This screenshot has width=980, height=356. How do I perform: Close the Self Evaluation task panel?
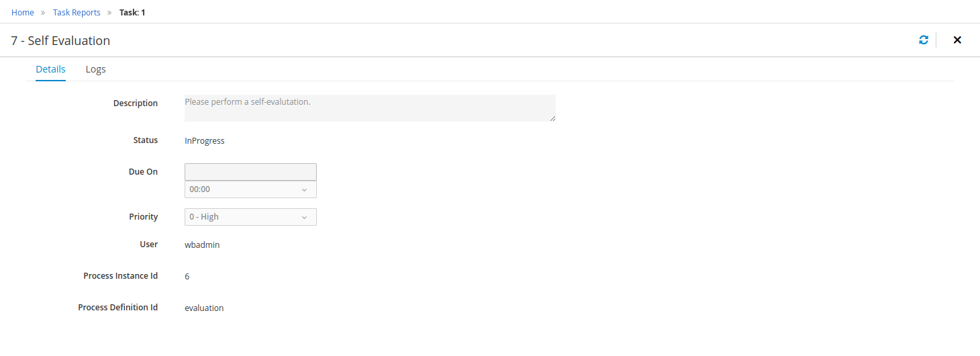[957, 40]
